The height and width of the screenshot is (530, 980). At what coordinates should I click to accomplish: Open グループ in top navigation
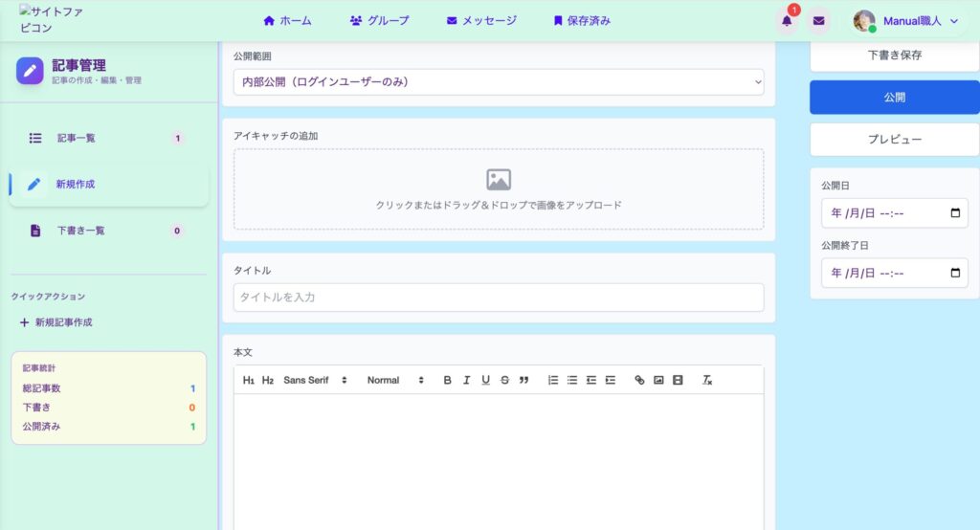pyautogui.click(x=379, y=21)
